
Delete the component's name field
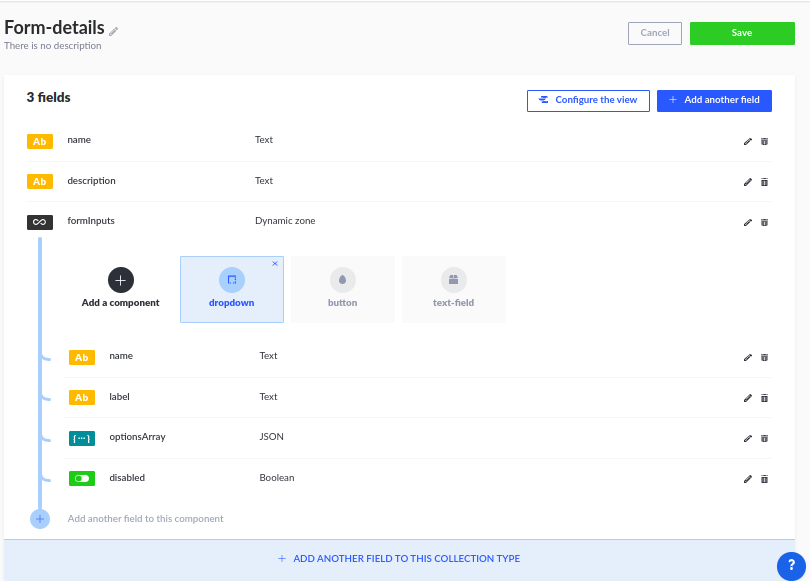click(x=765, y=357)
